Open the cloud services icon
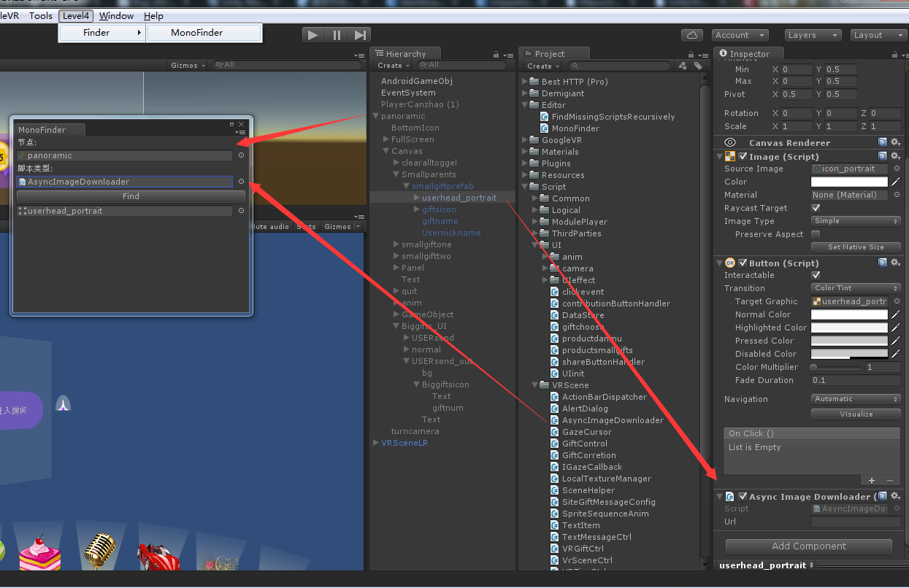Image resolution: width=909 pixels, height=588 pixels. pyautogui.click(x=691, y=35)
